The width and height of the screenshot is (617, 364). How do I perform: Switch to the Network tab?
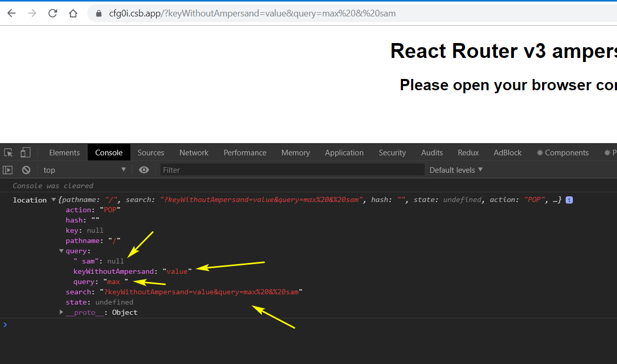pyautogui.click(x=194, y=152)
